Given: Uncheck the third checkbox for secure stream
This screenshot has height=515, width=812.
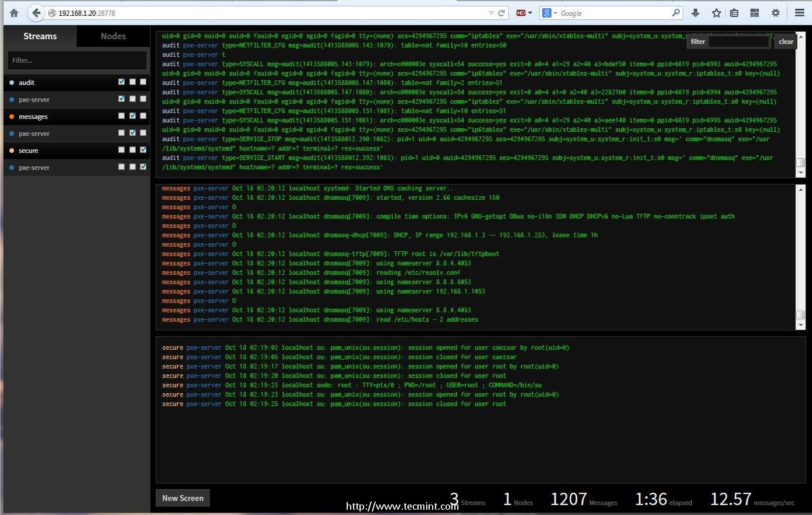Looking at the screenshot, I should click(x=143, y=150).
